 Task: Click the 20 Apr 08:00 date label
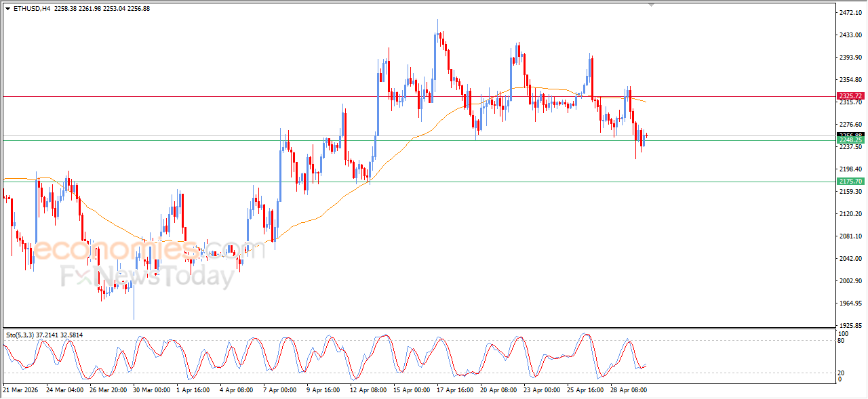click(x=499, y=390)
